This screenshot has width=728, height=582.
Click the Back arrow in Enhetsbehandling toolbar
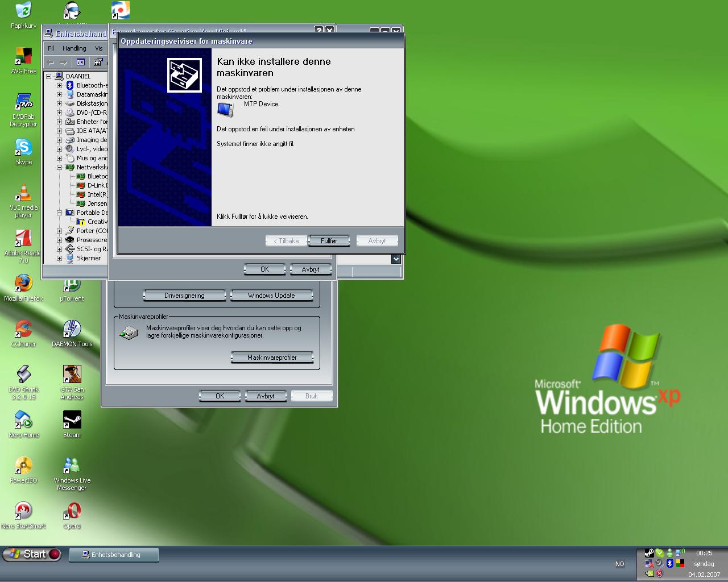point(51,62)
